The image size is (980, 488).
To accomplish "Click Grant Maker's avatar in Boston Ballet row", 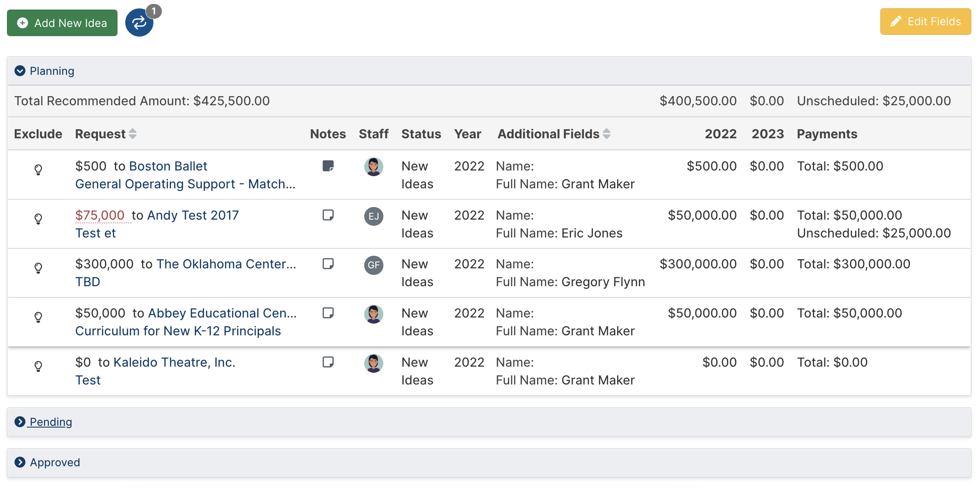I will [373, 167].
